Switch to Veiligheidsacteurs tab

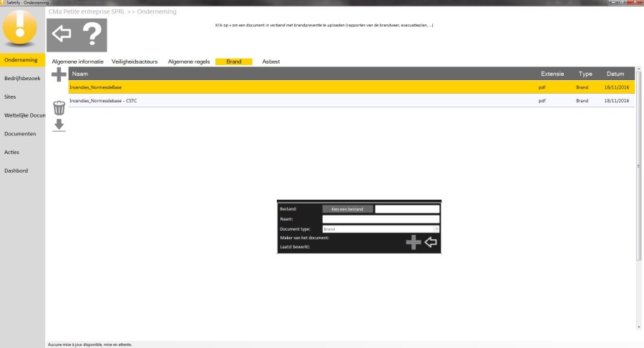click(135, 62)
